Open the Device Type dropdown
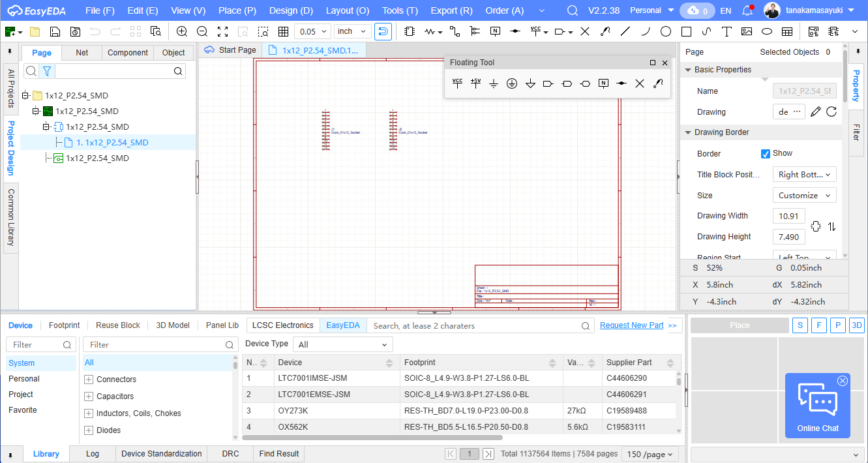 point(342,344)
